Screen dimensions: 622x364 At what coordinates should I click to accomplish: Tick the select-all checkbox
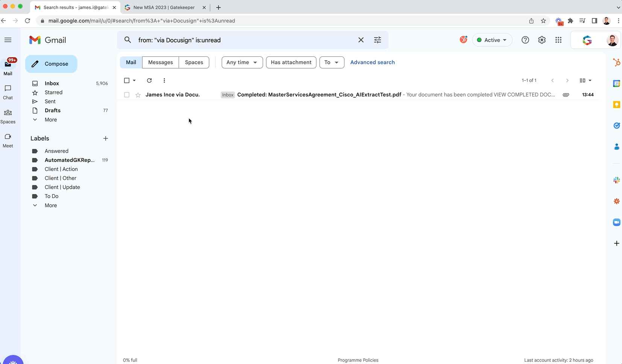(x=127, y=80)
